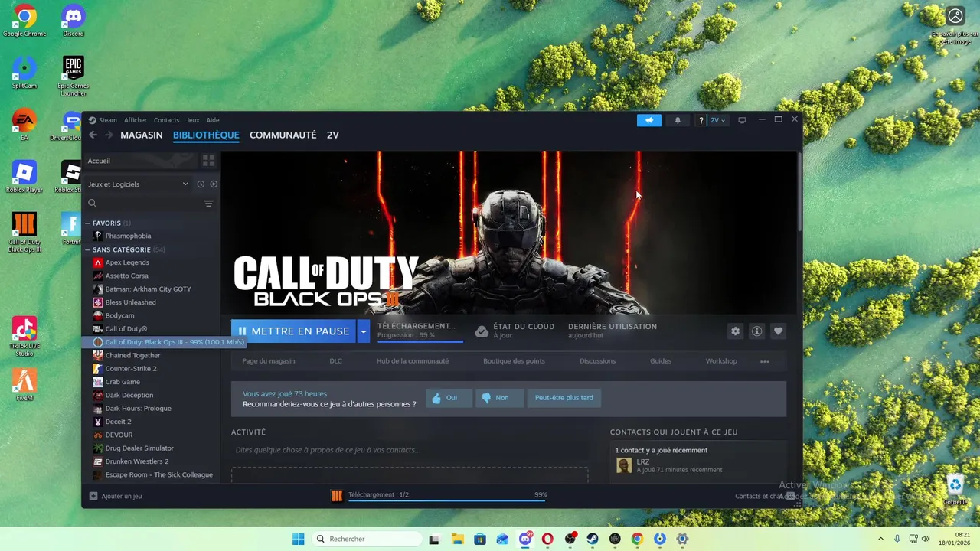Open Hub de la communauté link

coord(413,361)
